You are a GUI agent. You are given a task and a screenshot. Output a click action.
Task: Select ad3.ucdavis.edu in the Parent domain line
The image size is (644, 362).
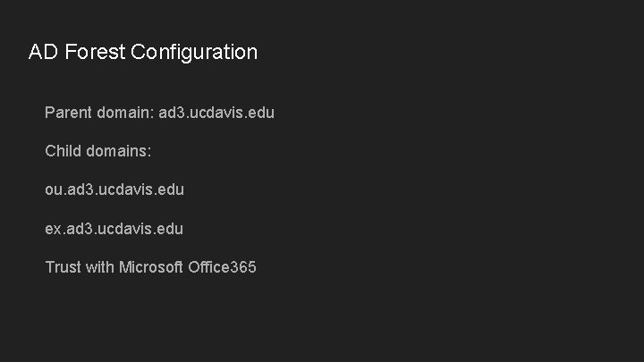(216, 114)
